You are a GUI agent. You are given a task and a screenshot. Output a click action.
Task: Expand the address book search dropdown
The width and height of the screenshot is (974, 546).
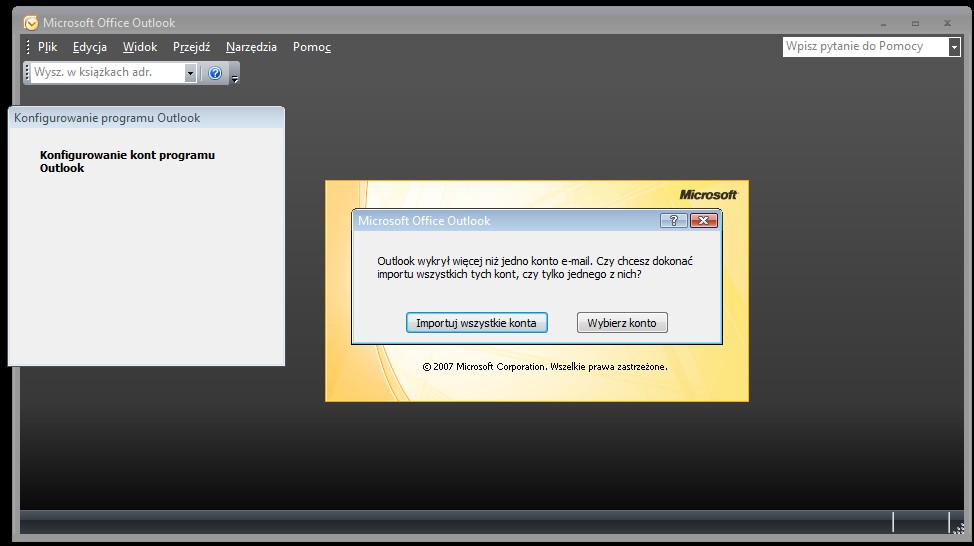pyautogui.click(x=190, y=73)
